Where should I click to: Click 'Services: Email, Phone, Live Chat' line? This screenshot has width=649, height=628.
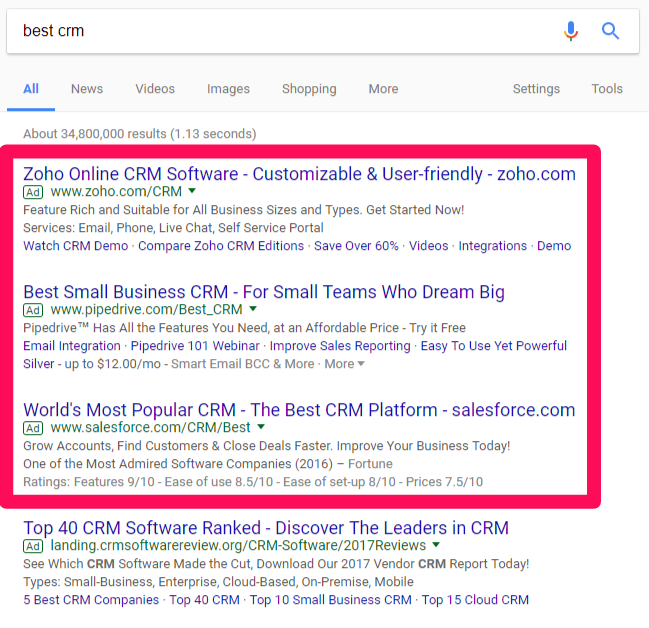click(x=173, y=228)
